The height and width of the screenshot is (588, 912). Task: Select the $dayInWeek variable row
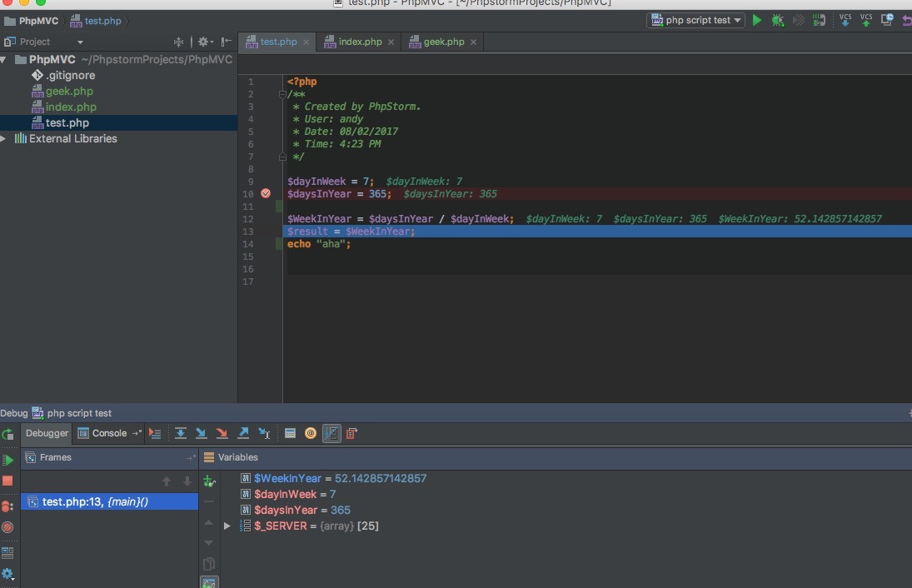pos(288,494)
